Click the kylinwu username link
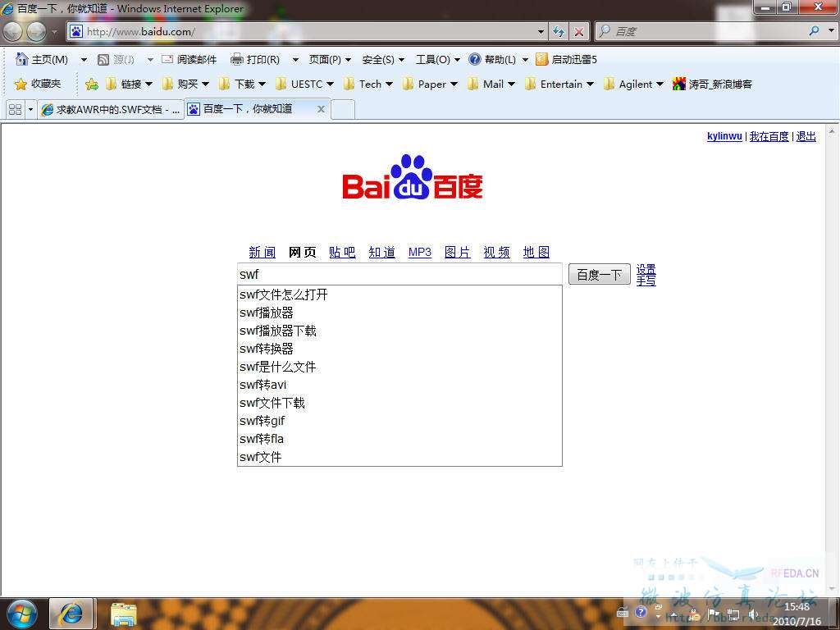Image resolution: width=840 pixels, height=630 pixels. [x=724, y=136]
